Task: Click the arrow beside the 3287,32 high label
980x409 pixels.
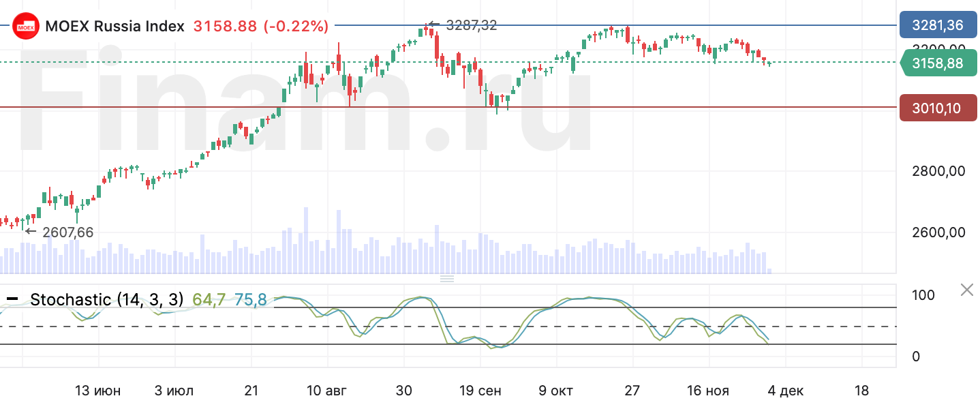Action: [x=434, y=25]
